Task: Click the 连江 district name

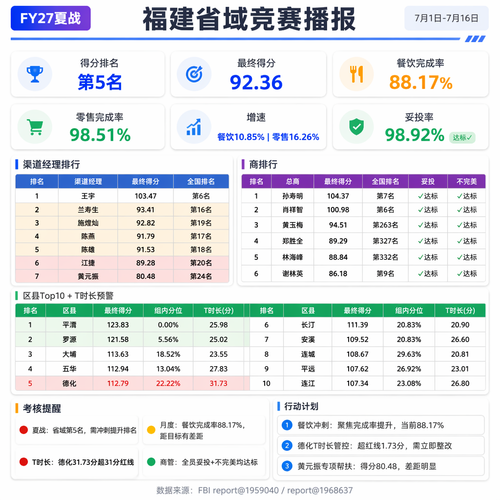Action: pos(308,383)
